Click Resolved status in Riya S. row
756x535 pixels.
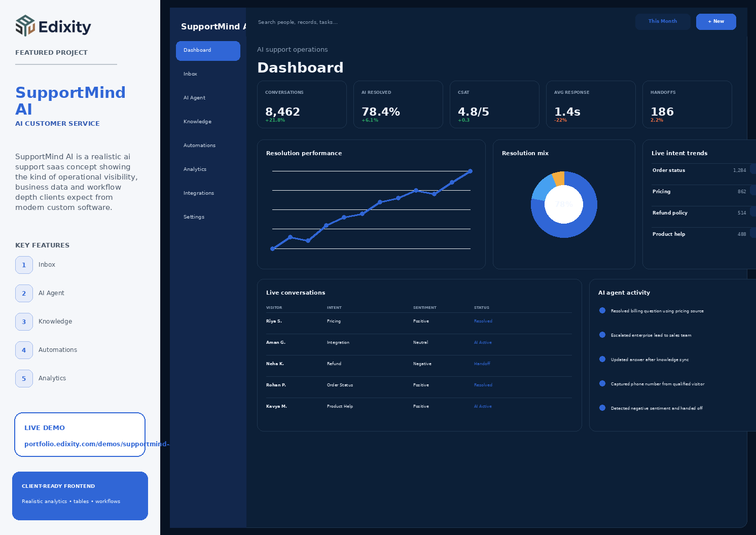(x=483, y=321)
